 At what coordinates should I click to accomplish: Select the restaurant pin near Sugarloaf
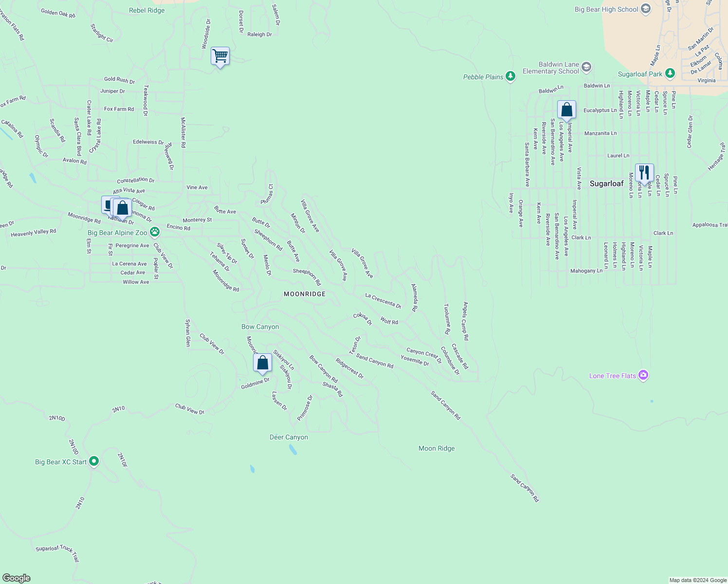pos(645,173)
